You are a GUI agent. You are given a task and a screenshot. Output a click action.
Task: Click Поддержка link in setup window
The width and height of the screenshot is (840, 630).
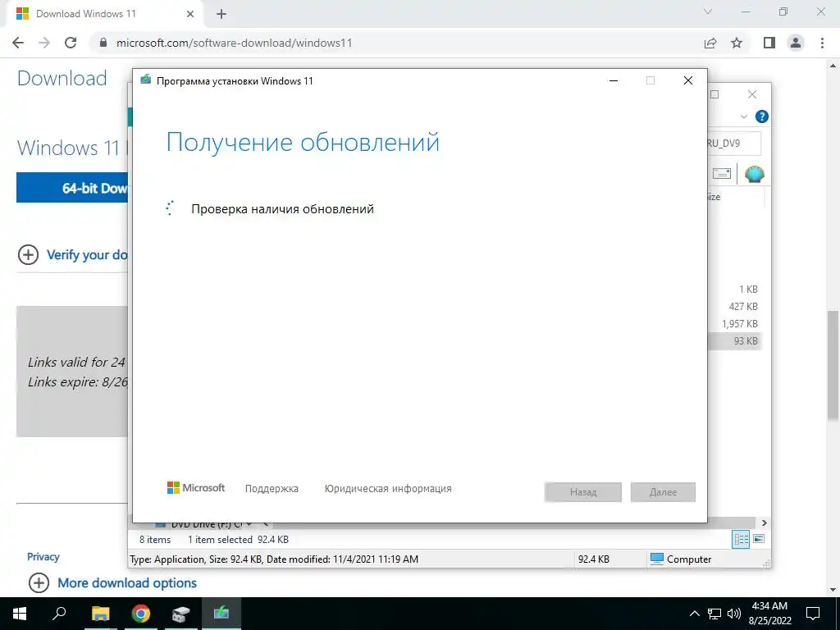point(272,489)
